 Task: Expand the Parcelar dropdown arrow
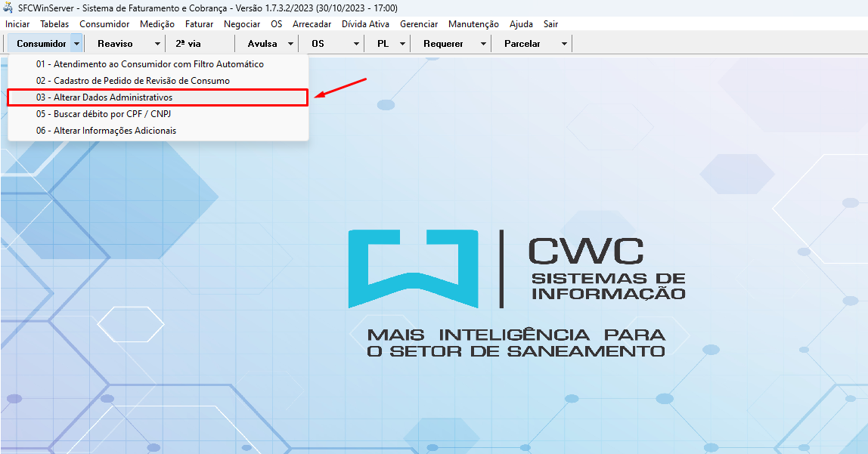[564, 44]
